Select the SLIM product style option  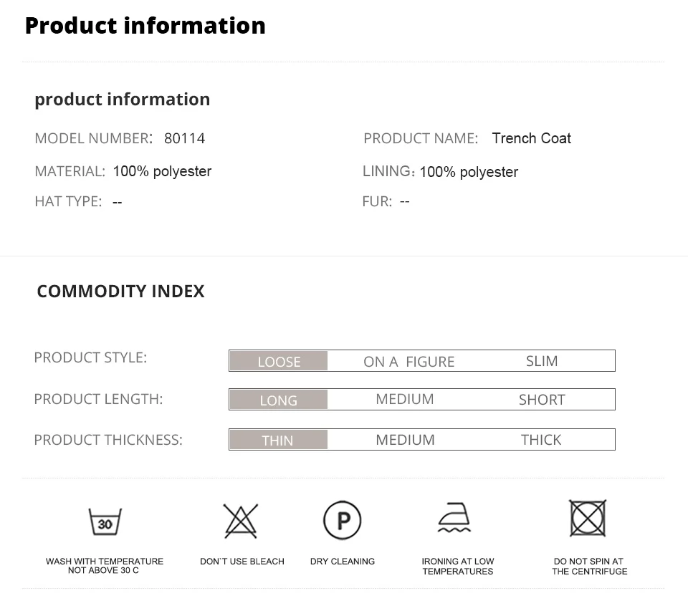[541, 361]
